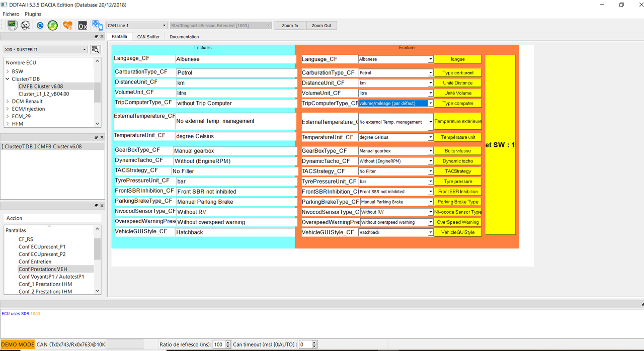Select the Conf Entretien screen
The width and height of the screenshot is (644, 351).
tap(35, 261)
